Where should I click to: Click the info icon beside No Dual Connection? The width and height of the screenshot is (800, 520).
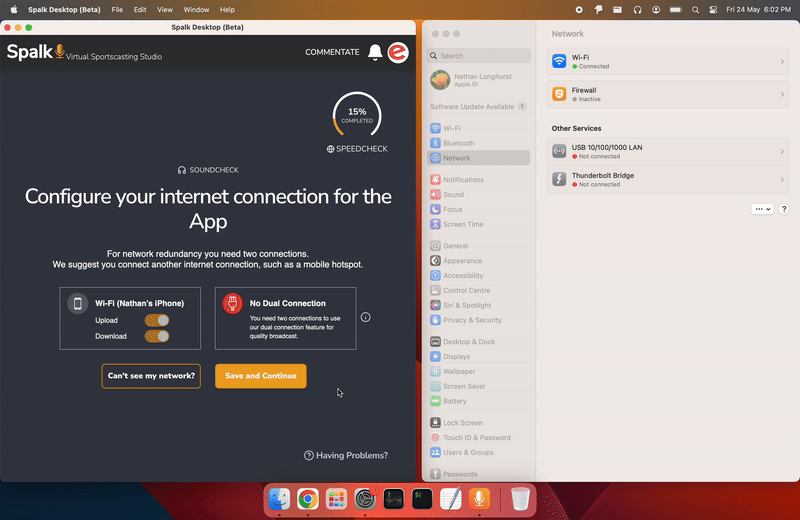[x=365, y=317]
